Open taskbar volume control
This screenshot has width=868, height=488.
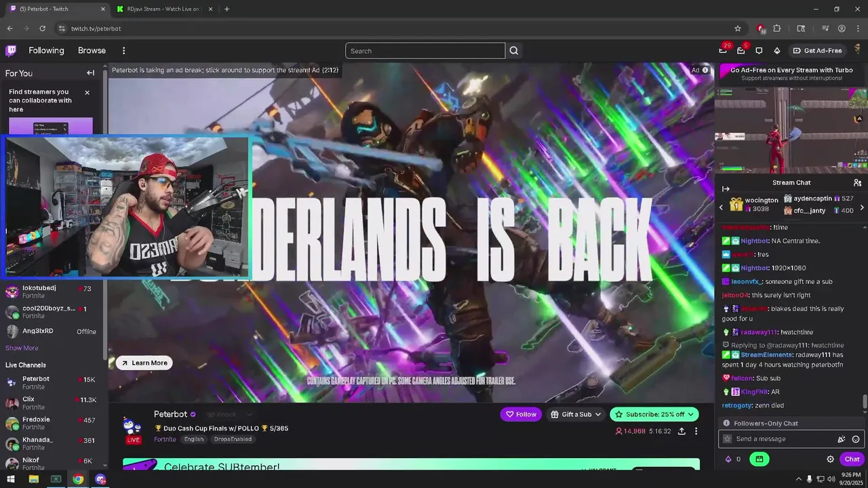tap(831, 479)
